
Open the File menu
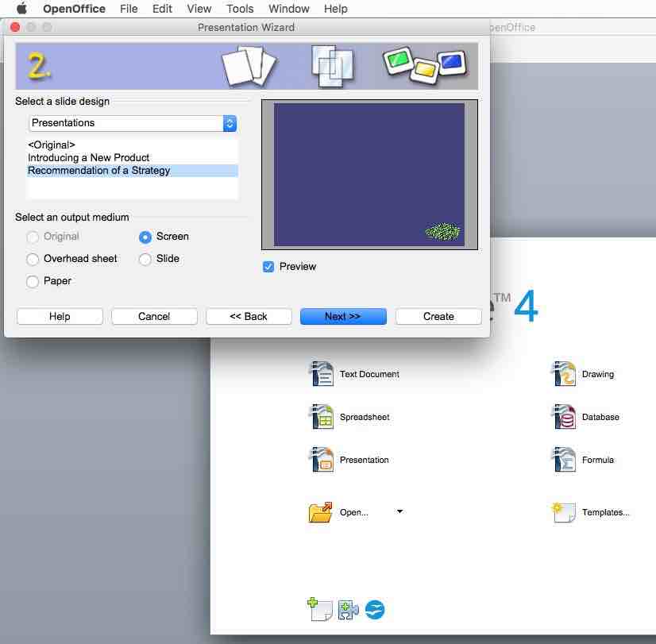pyautogui.click(x=129, y=9)
